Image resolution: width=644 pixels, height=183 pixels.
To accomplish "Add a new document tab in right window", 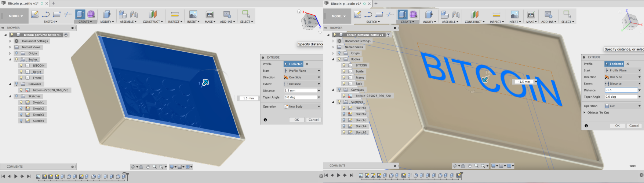I will click(x=376, y=3).
